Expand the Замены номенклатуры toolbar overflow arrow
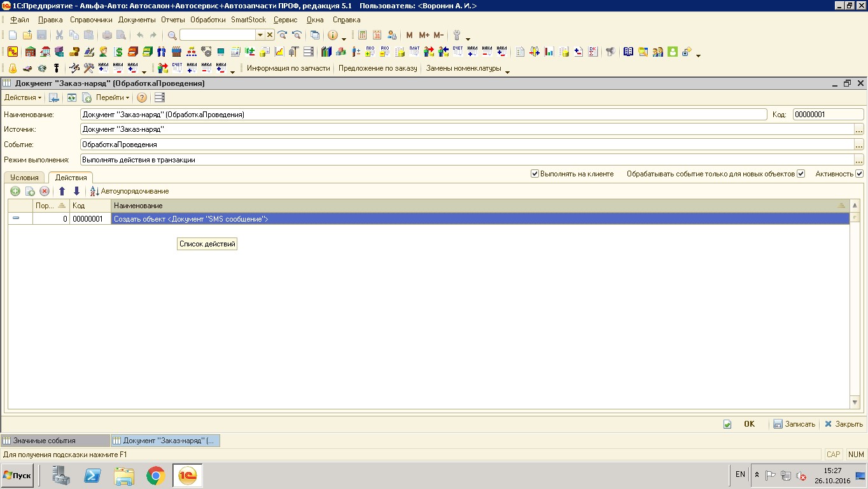The height and width of the screenshot is (489, 868). coord(507,71)
